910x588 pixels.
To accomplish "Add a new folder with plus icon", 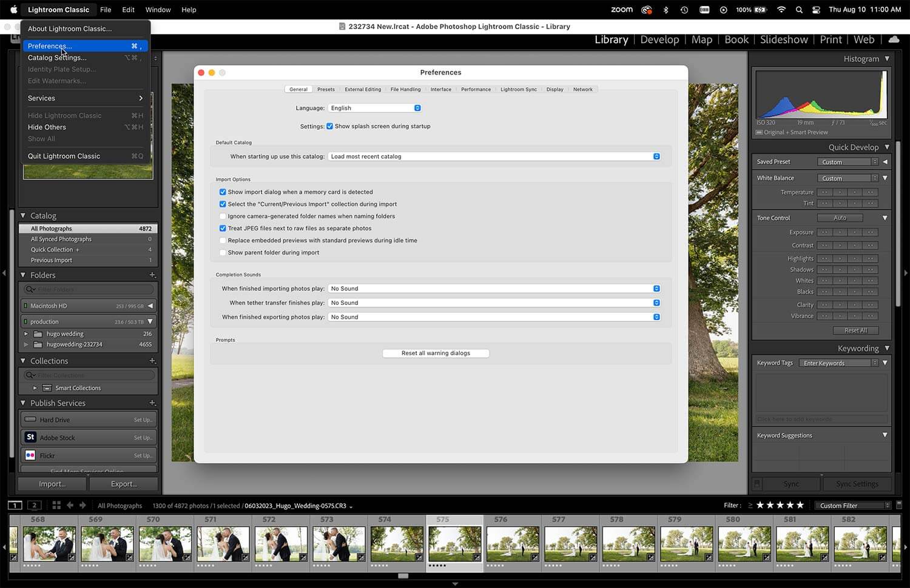I will click(152, 275).
